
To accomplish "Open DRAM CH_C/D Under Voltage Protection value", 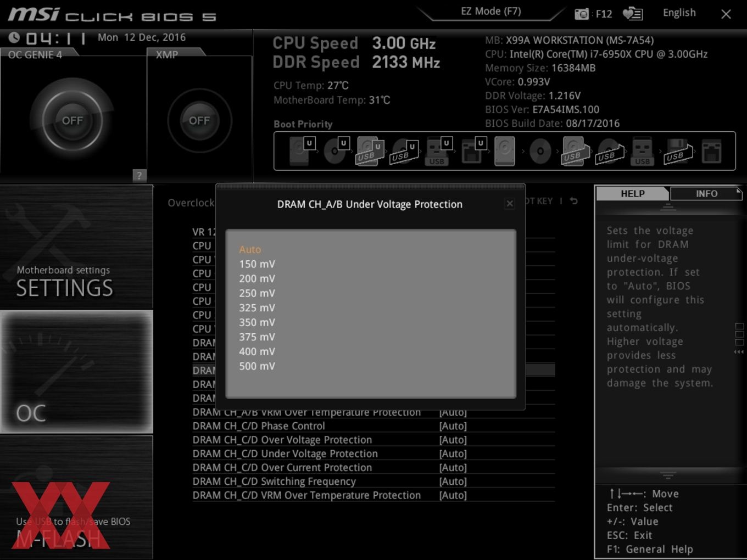I will 453,453.
